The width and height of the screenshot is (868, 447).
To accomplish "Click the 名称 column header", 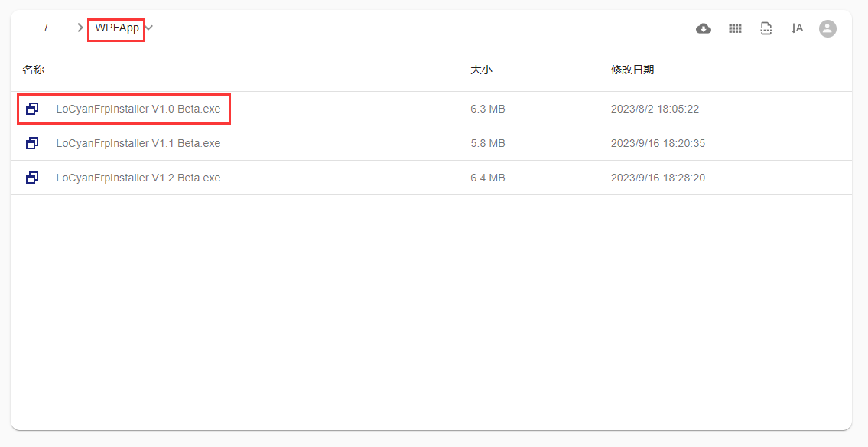I will [x=33, y=70].
